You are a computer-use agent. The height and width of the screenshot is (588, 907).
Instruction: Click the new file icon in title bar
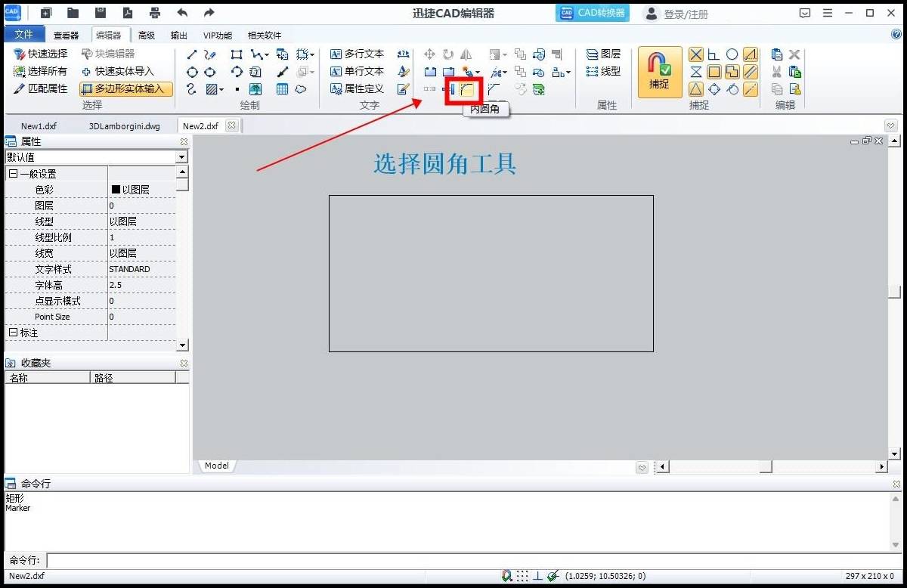pyautogui.click(x=46, y=13)
